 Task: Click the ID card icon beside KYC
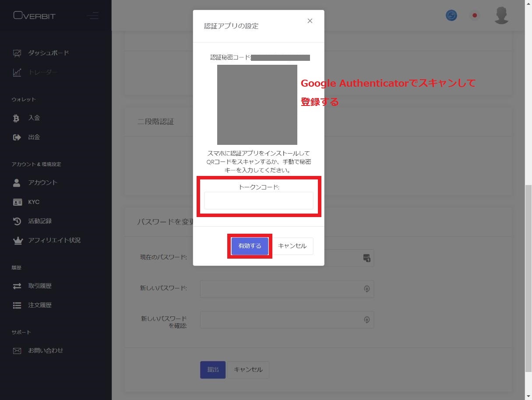click(x=17, y=202)
